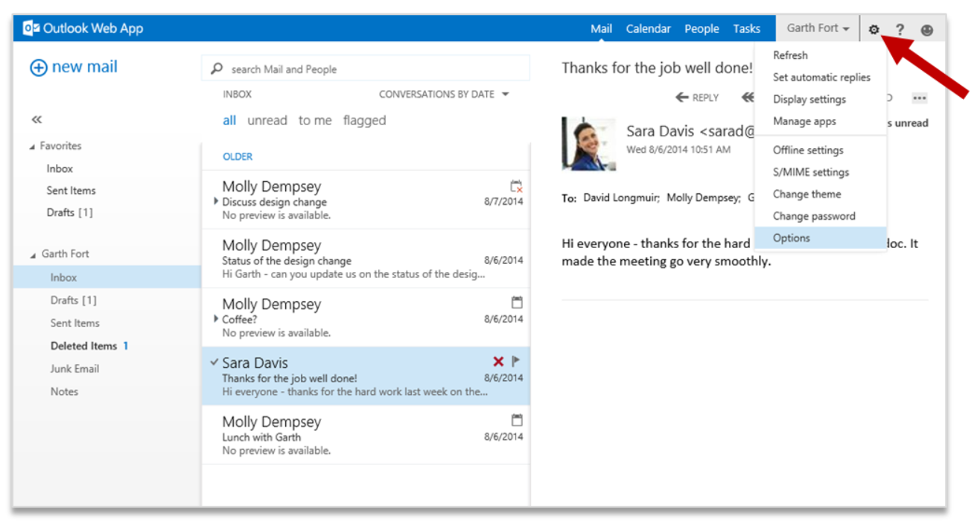This screenshot has height=529, width=980.
Task: Switch to the Calendar tab
Action: (x=648, y=28)
